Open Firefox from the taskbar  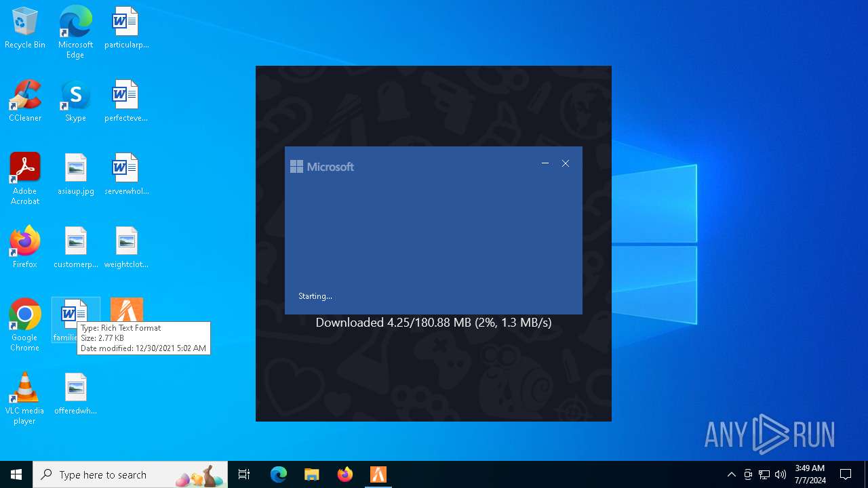[345, 474]
